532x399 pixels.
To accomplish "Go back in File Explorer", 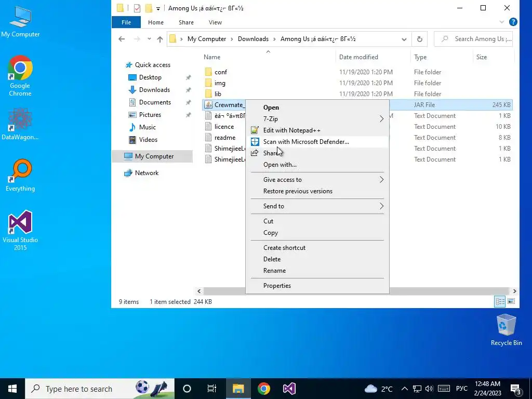I will coord(122,39).
